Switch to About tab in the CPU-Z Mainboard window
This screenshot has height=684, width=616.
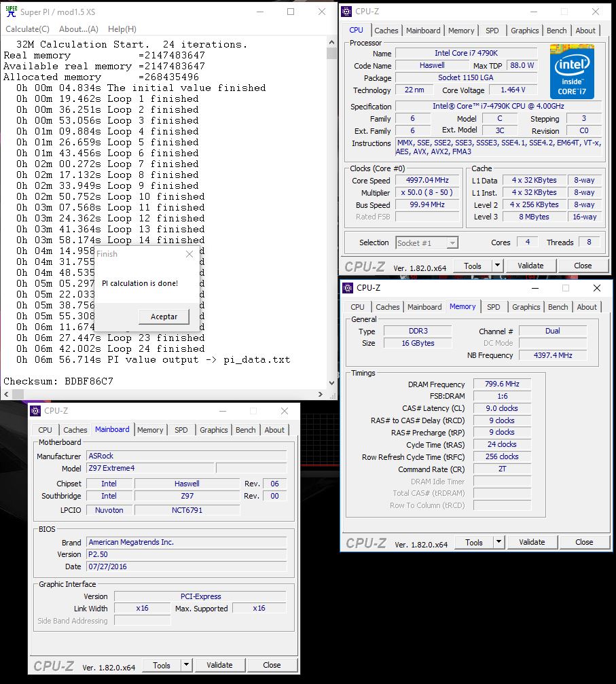coord(274,430)
